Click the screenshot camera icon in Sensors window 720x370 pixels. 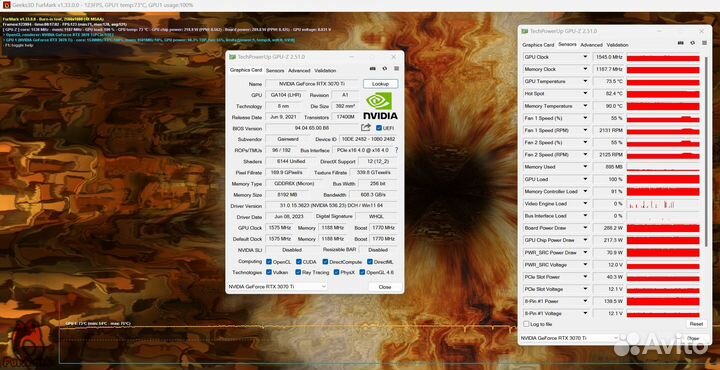[681, 43]
